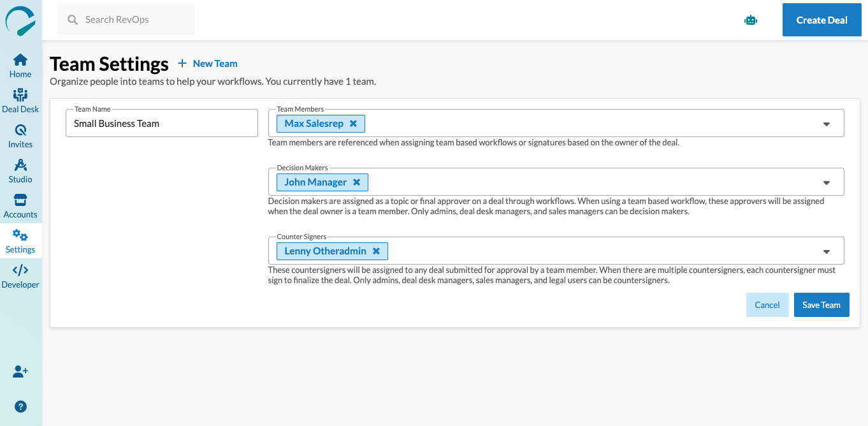Click the Team Name input field
The height and width of the screenshot is (426, 868).
pos(161,123)
